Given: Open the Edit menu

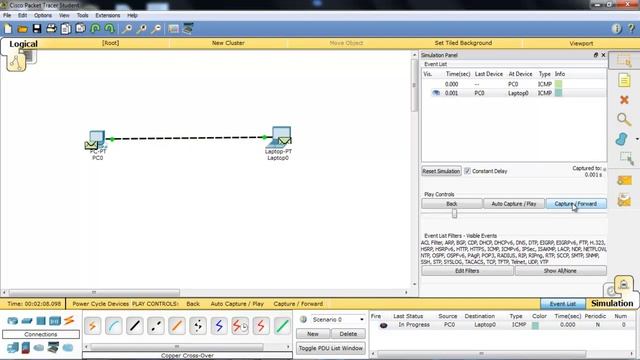Looking at the screenshot, I should pyautogui.click(x=22, y=15).
